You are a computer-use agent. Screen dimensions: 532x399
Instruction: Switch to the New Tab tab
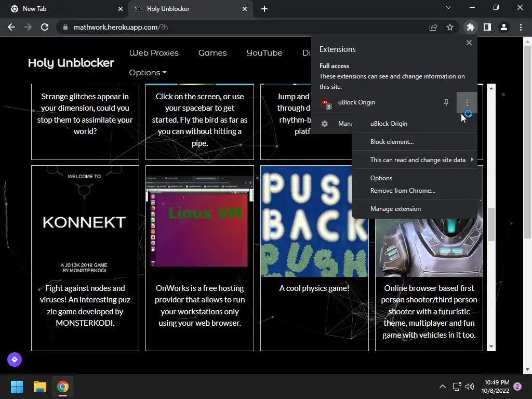64,9
